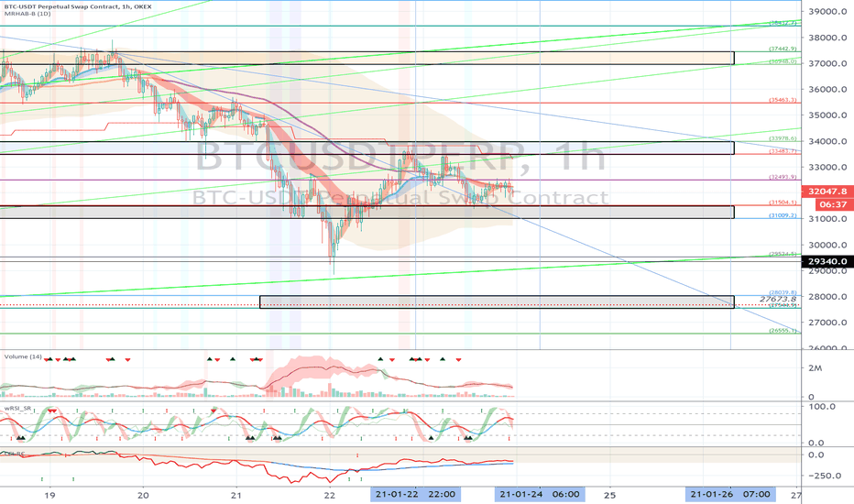The height and width of the screenshot is (504, 854).
Task: Click the 06:37 bar countdown label
Action: tap(833, 204)
